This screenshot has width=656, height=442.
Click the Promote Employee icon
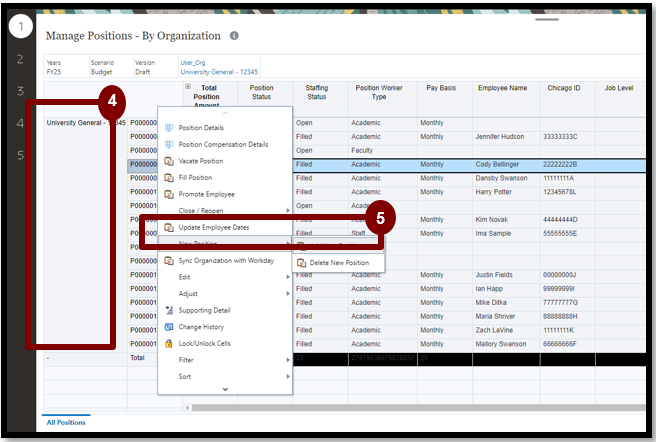pos(169,194)
